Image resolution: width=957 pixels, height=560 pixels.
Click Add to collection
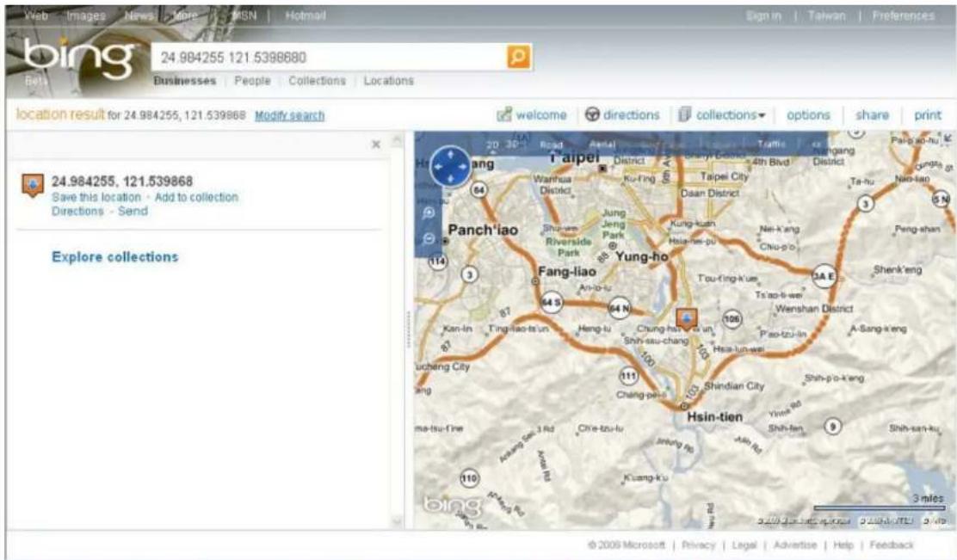tap(196, 197)
